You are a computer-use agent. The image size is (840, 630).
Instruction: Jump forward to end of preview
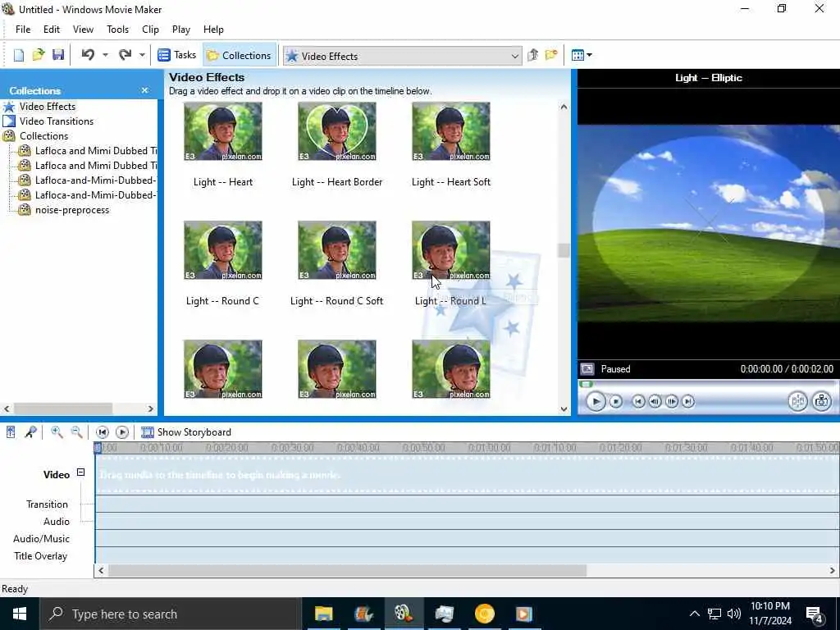point(688,401)
